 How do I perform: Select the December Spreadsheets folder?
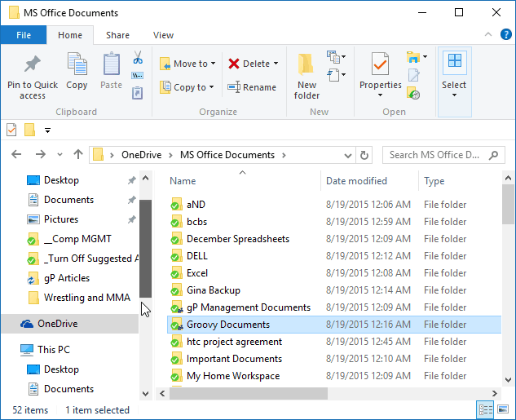tap(238, 239)
